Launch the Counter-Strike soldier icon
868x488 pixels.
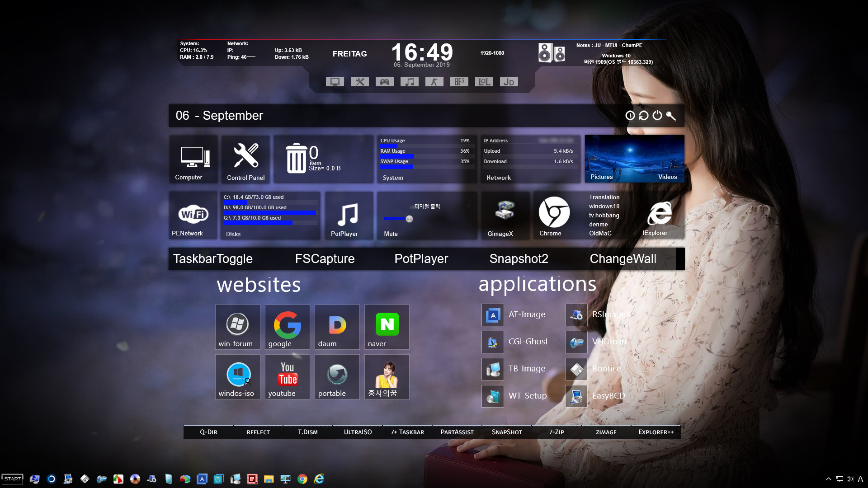tap(434, 82)
